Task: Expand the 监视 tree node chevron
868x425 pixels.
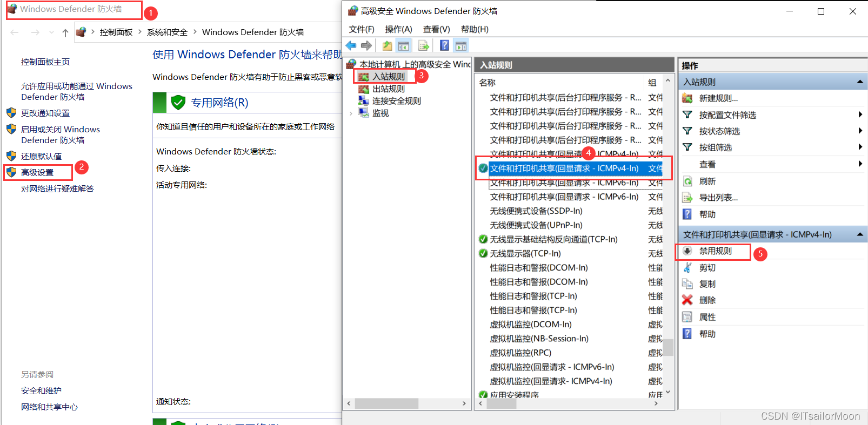Action: coord(351,113)
